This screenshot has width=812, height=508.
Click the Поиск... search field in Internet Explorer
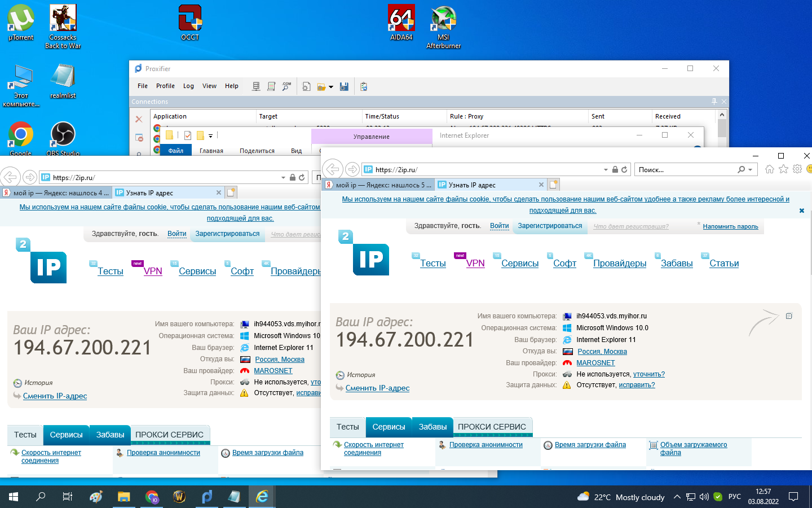(x=685, y=170)
